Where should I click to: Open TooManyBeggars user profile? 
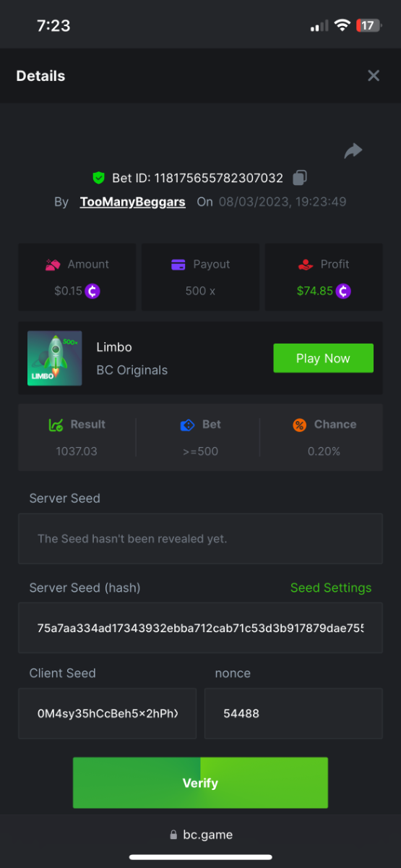point(133,202)
